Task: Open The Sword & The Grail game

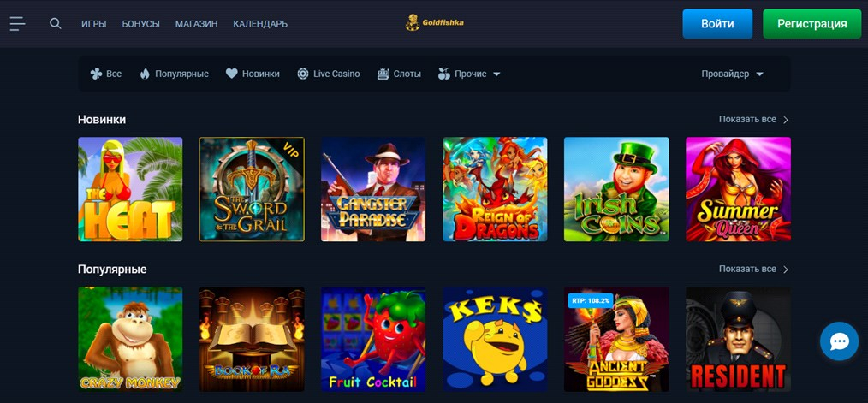Action: click(x=252, y=189)
